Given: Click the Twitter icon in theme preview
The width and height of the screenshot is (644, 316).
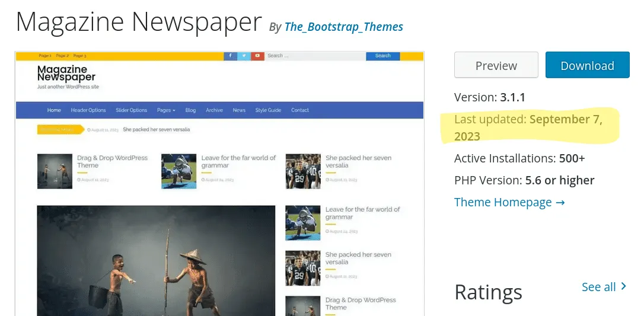Looking at the screenshot, I should [244, 56].
